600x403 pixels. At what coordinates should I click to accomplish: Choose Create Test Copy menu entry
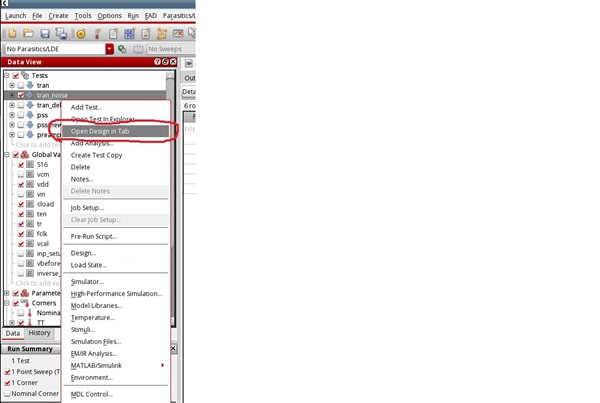coord(96,155)
